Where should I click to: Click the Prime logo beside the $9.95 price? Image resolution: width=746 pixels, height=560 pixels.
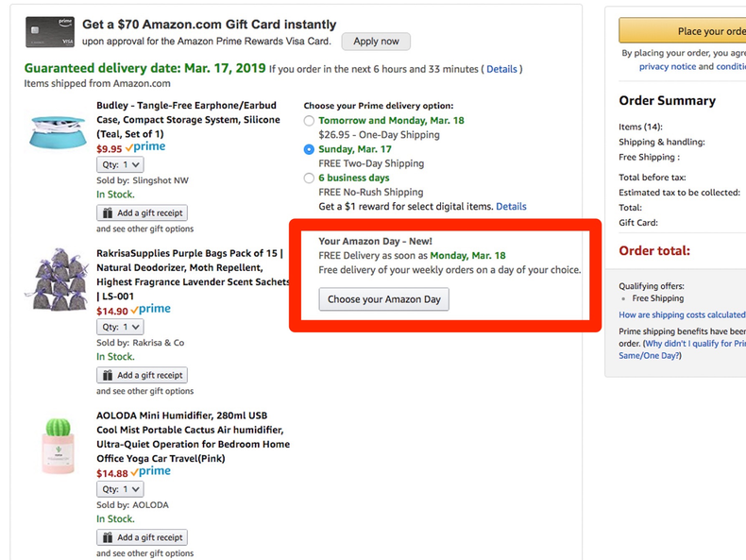tap(145, 147)
